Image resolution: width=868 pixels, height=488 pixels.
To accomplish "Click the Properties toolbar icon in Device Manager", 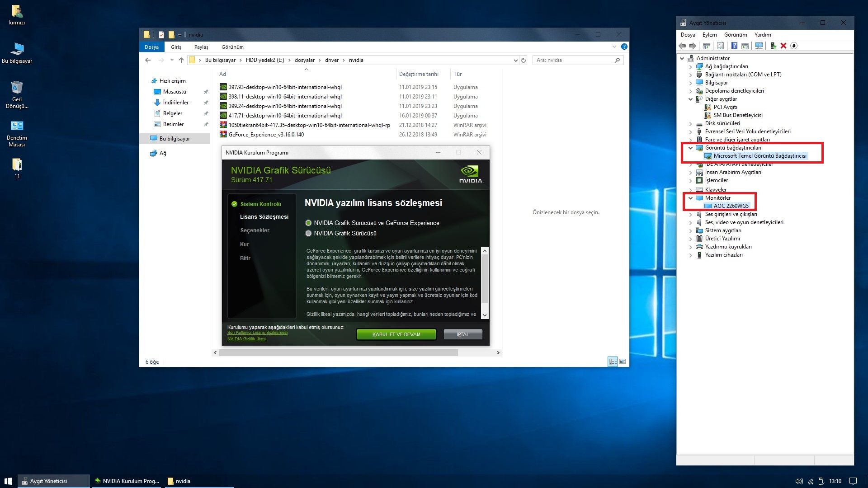I will 720,46.
